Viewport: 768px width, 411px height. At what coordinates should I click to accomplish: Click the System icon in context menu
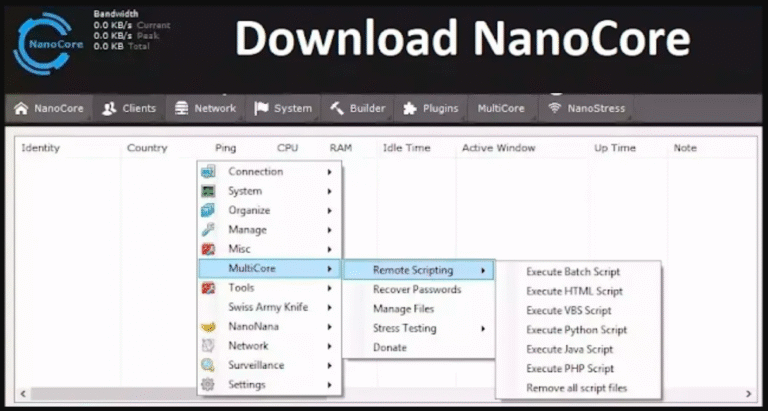208,191
